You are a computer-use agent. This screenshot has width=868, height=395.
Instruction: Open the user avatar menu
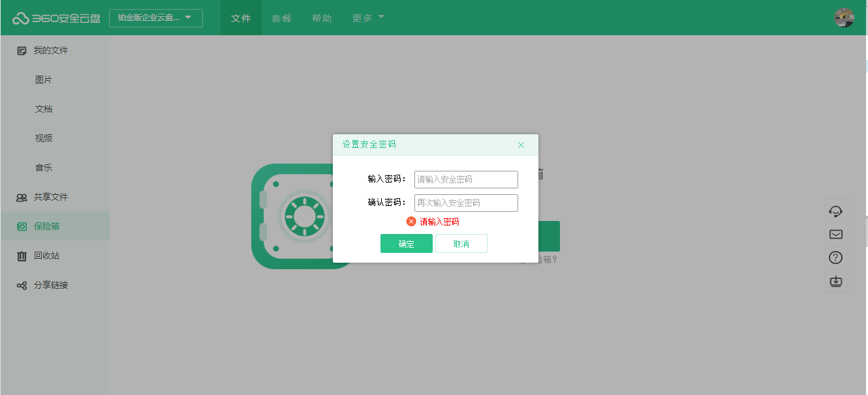click(x=844, y=18)
